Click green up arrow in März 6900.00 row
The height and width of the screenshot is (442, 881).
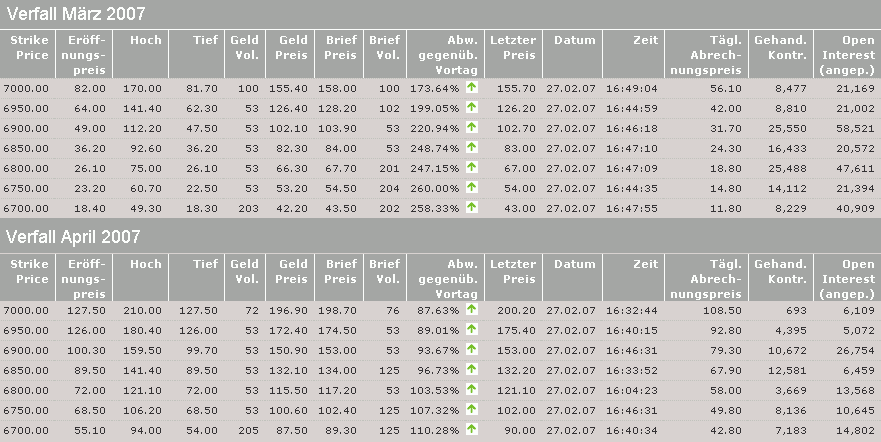click(x=471, y=128)
